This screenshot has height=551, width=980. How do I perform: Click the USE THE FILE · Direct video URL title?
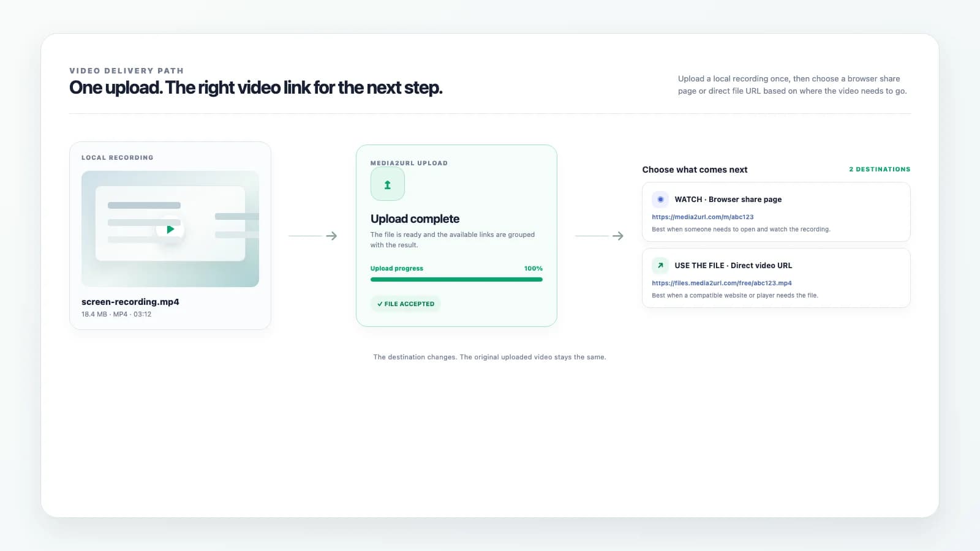click(733, 265)
